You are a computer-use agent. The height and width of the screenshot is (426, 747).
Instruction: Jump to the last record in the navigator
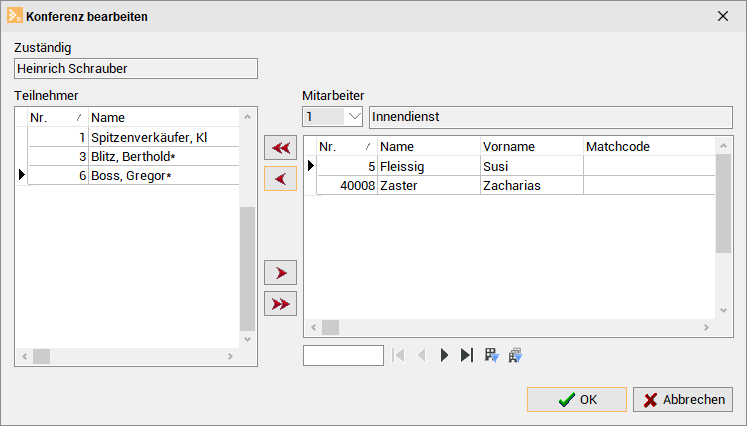point(467,355)
